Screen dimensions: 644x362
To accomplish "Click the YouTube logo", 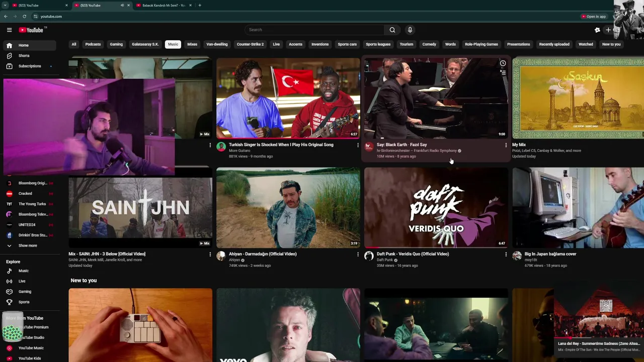I will (x=31, y=30).
